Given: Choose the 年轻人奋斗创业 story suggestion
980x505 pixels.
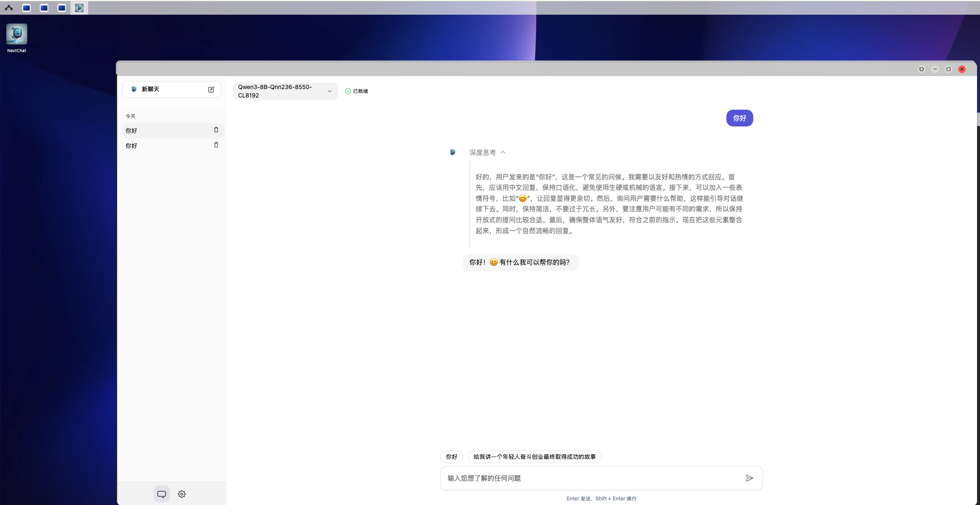Looking at the screenshot, I should [x=535, y=457].
